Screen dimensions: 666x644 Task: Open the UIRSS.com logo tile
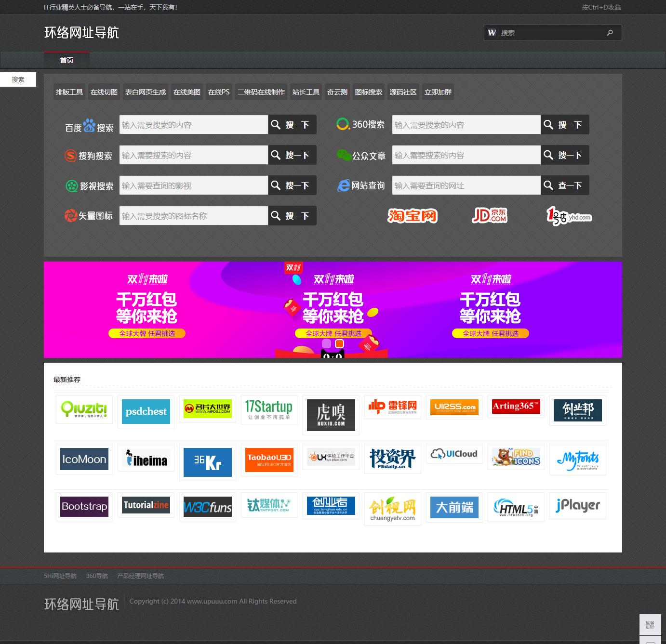(454, 407)
